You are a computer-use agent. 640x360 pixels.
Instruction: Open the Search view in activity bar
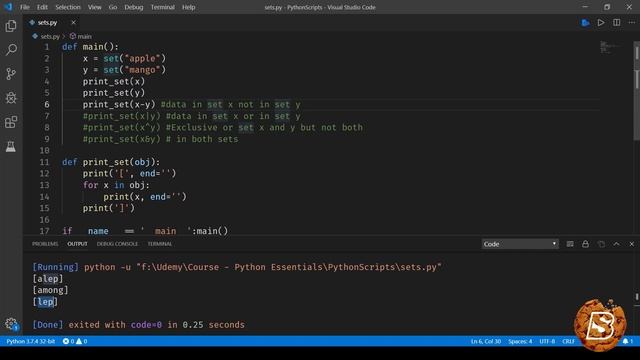pyautogui.click(x=11, y=50)
